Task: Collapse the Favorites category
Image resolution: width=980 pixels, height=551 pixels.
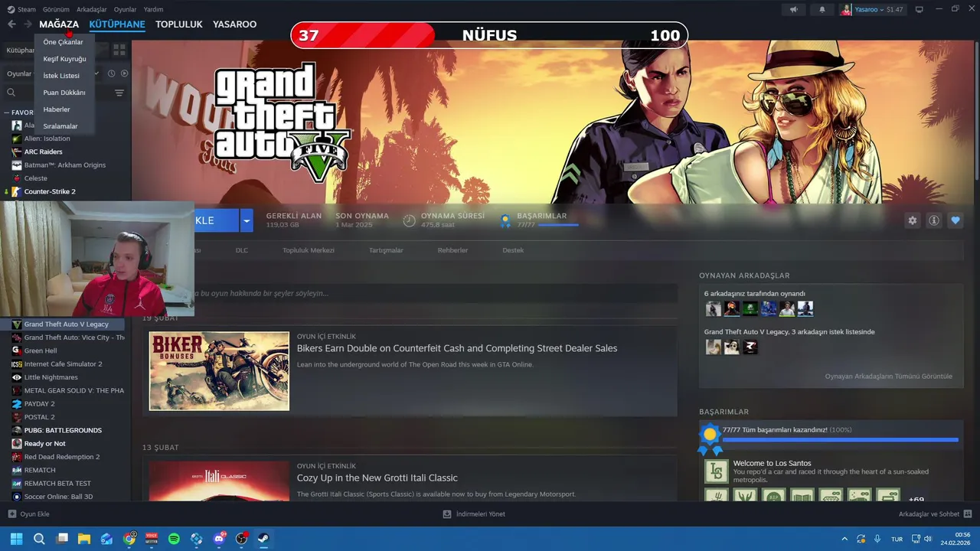Action: point(6,112)
